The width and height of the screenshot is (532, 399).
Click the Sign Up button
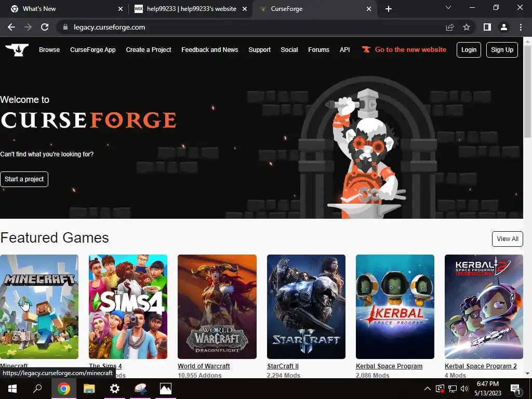pos(502,50)
